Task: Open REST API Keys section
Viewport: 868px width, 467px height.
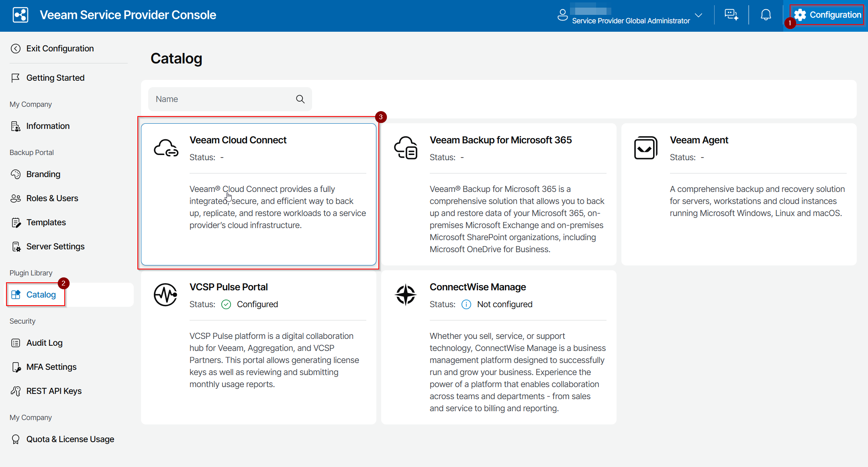Action: click(x=54, y=391)
